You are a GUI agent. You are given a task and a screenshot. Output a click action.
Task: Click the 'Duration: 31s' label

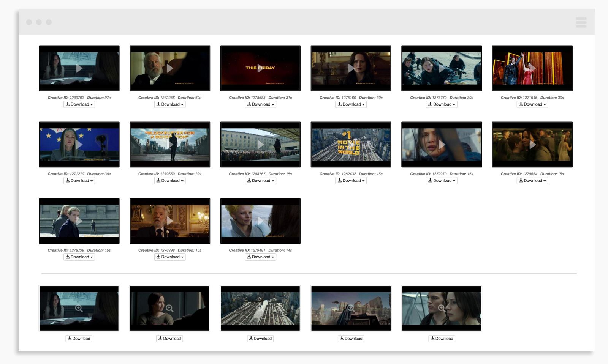280,98
